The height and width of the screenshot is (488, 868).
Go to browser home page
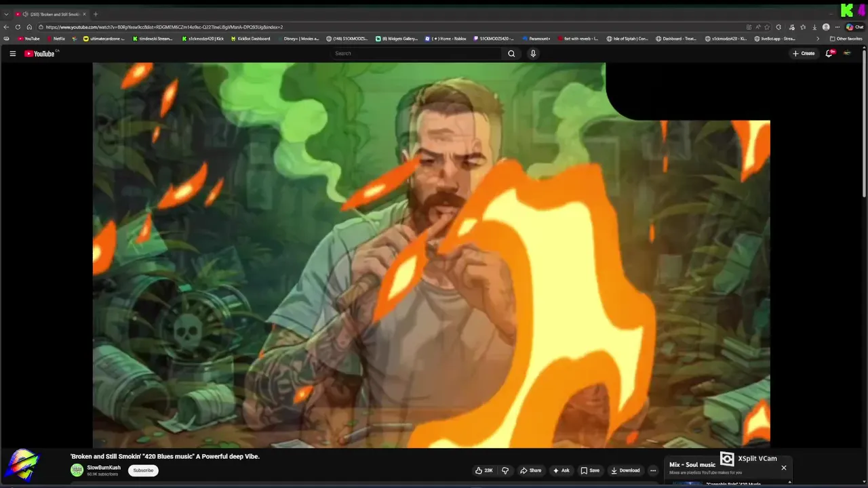point(29,27)
